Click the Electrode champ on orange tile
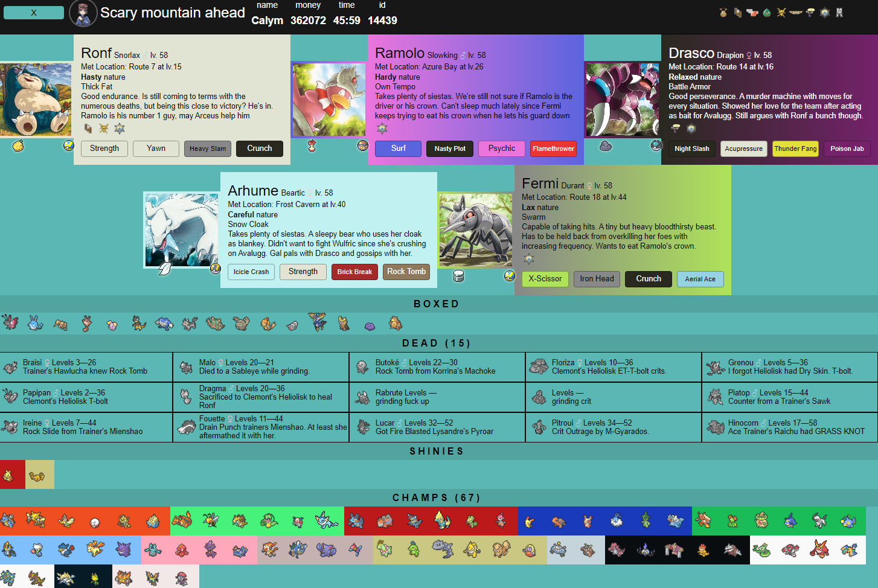 [x=95, y=522]
